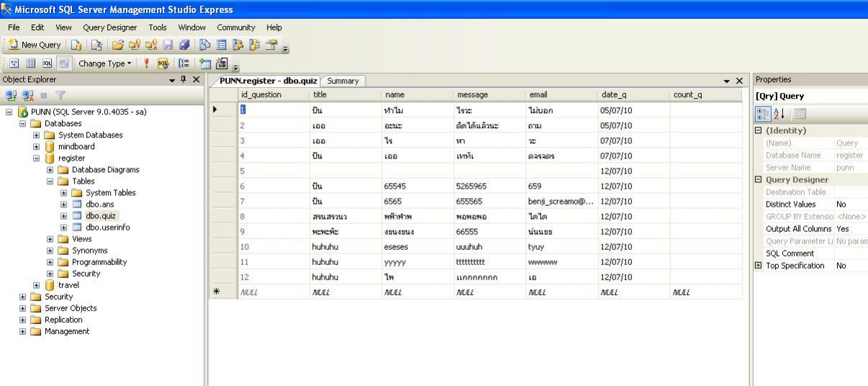The height and width of the screenshot is (386, 868).
Task: Click the Add Table icon
Action: click(205, 63)
